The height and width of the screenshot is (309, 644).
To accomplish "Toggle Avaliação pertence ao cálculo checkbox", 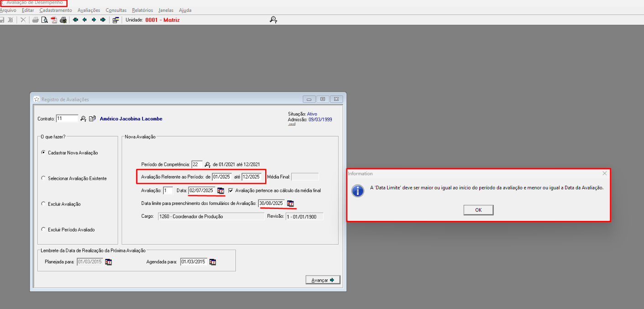I will tap(231, 190).
